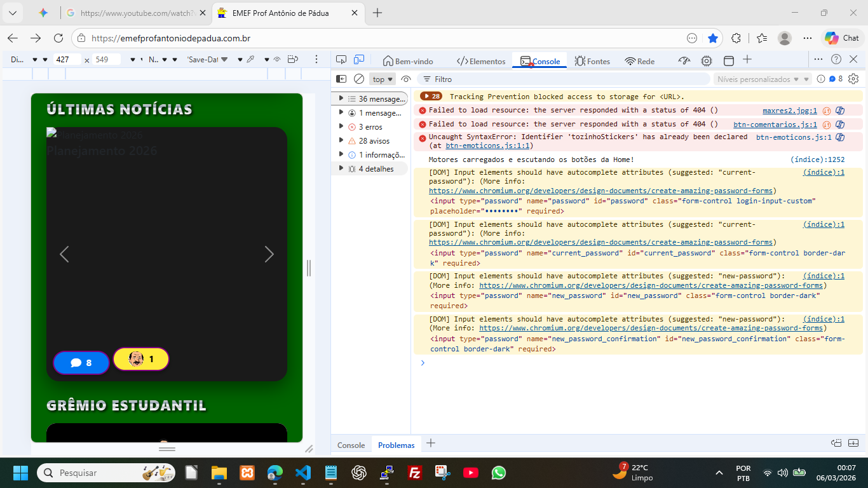This screenshot has width=868, height=488.
Task: Open the (índice):1252 source link
Action: (818, 159)
